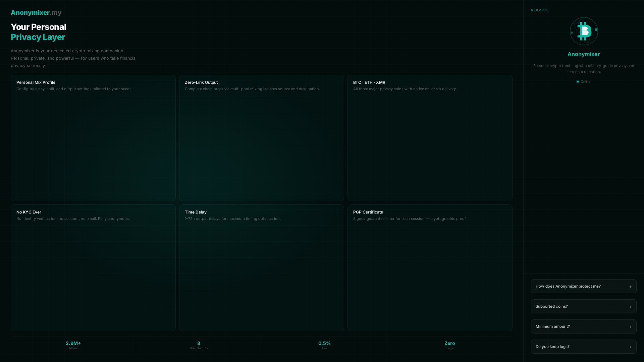Click 'Anonymixer is your dedicated crypto' intro paragraph
Image resolution: width=644 pixels, height=362 pixels.
pyautogui.click(x=74, y=58)
